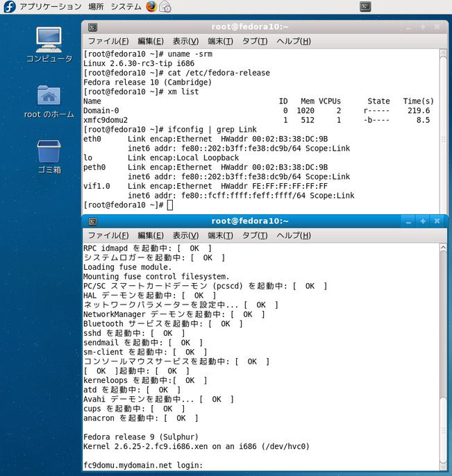Screen dimensions: 452x476
Task: Close the lower terminal window
Action: tap(437, 221)
